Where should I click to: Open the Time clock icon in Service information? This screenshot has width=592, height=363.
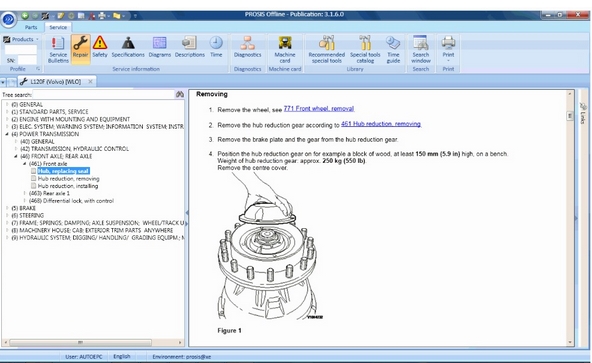216,47
